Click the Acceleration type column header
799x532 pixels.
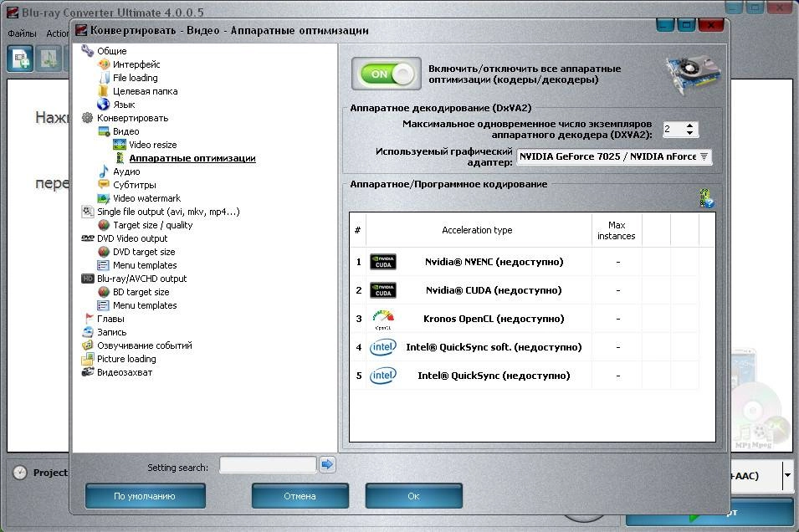(478, 230)
